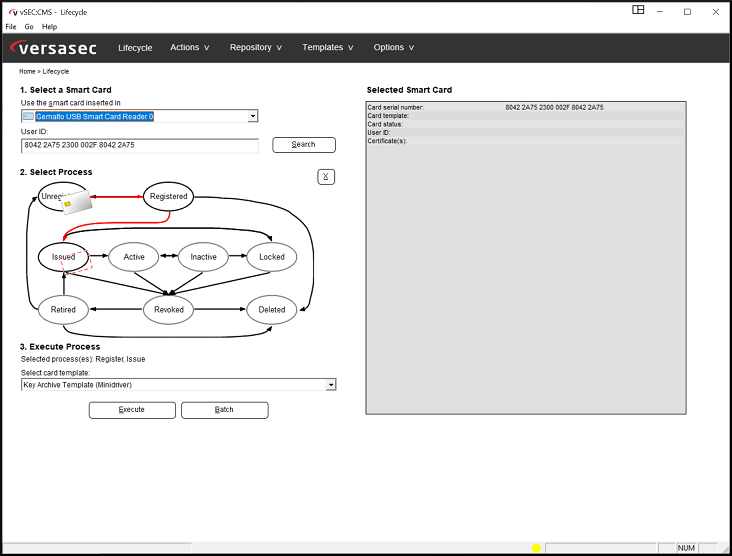Viewport: 732px width, 556px height.
Task: Click the reset process X button
Action: pos(326,177)
